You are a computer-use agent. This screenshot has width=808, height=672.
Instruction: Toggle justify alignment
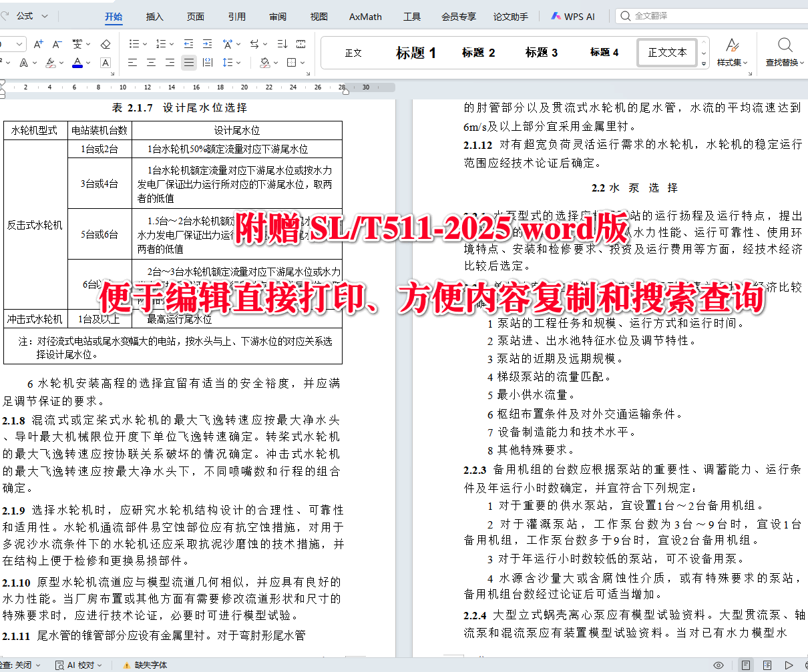coord(189,63)
